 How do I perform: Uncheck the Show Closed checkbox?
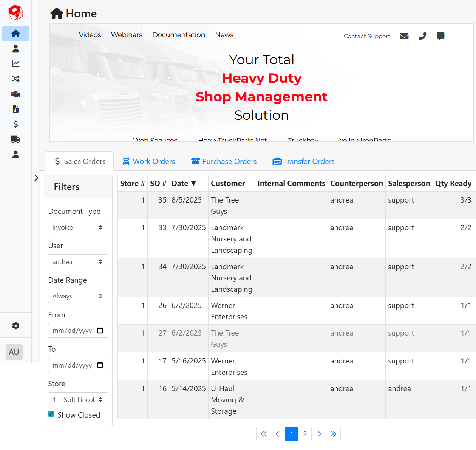[x=51, y=414]
